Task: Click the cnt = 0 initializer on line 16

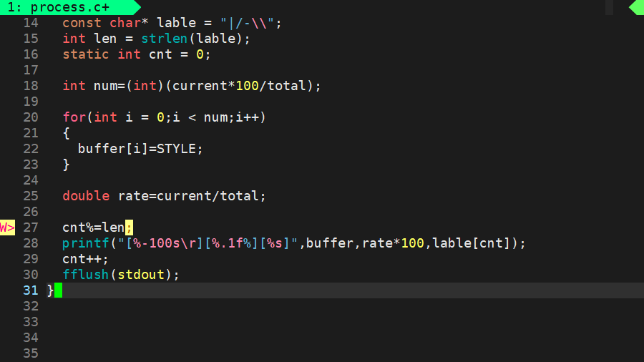Action: [176, 54]
